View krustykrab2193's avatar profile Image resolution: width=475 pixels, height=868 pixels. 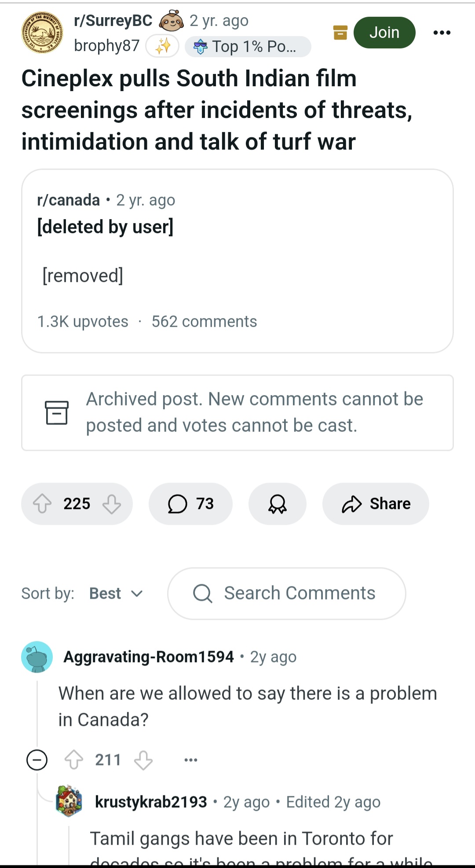[69, 801]
